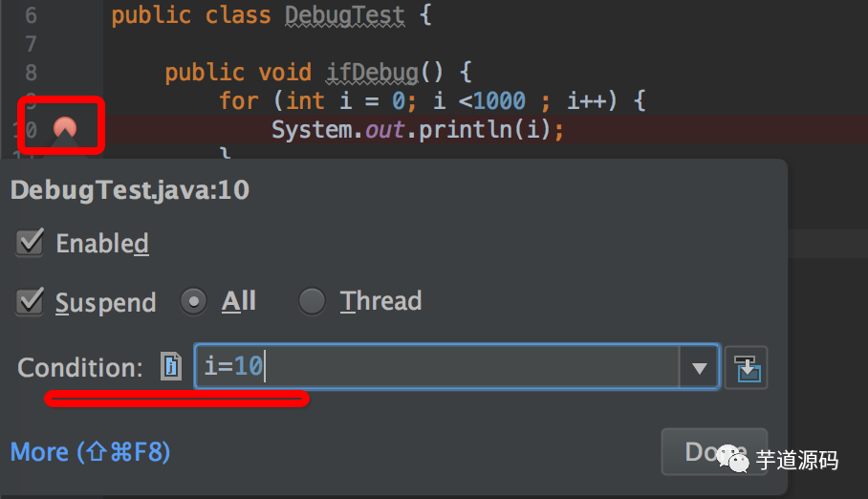This screenshot has width=868, height=499.
Task: Select the All suspend policy radio button
Action: [x=193, y=302]
